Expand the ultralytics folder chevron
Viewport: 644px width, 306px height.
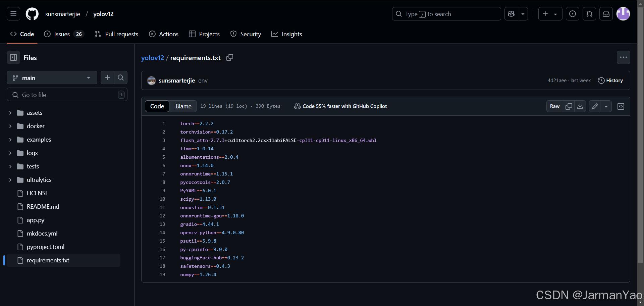[x=10, y=180]
